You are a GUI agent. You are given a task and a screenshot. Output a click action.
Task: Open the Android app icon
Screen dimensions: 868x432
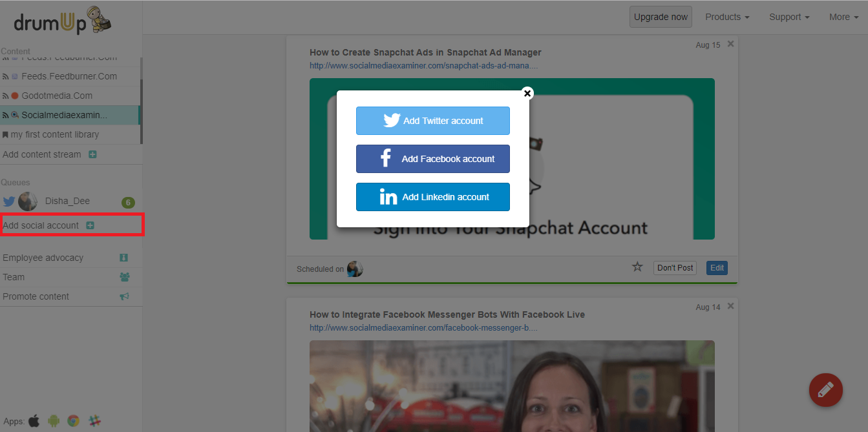pyautogui.click(x=54, y=421)
